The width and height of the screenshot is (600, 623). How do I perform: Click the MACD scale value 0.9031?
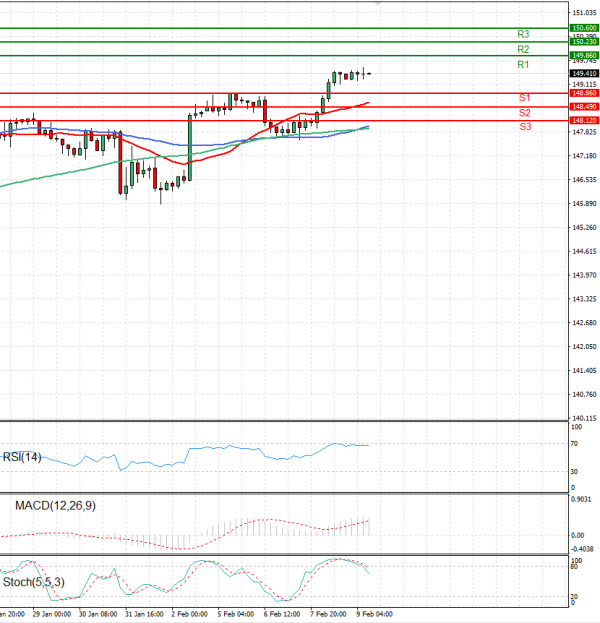coord(581,499)
